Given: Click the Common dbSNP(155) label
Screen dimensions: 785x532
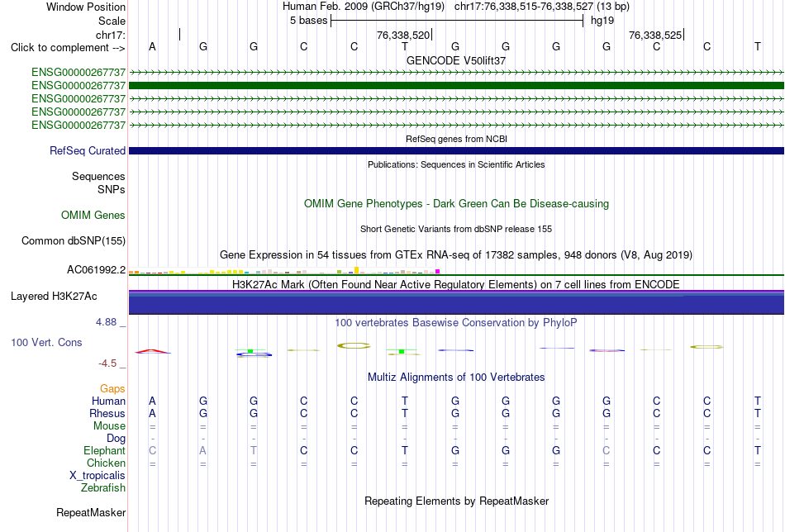Looking at the screenshot, I should click(x=74, y=240).
